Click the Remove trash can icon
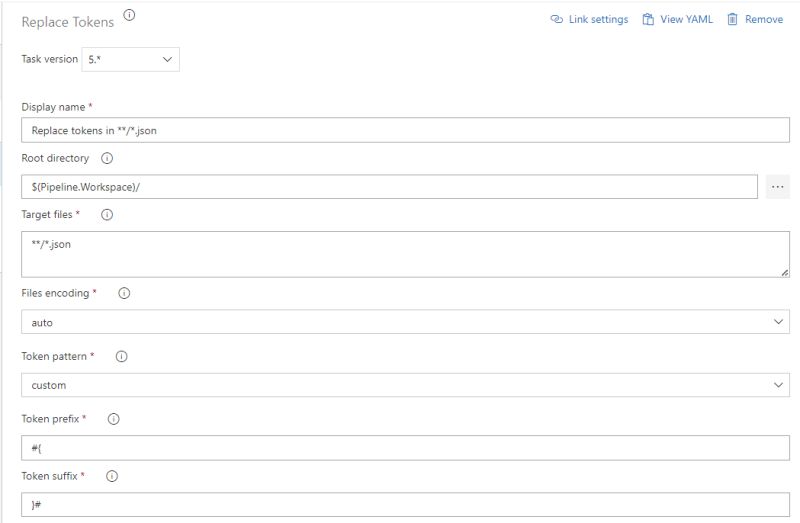 [732, 19]
